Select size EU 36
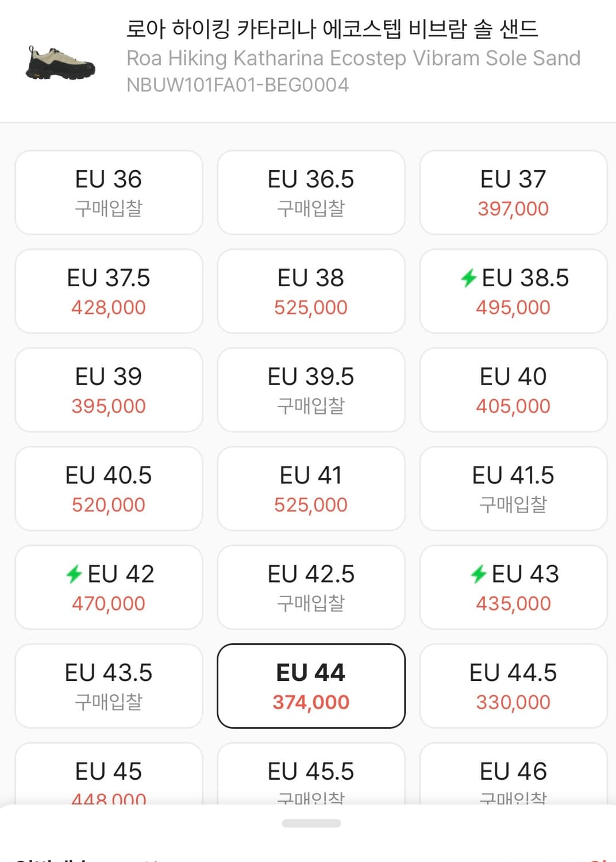 click(109, 193)
